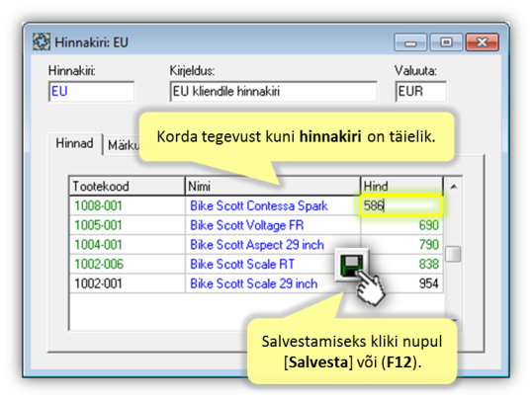
Task: Select product code 1002-001
Action: (98, 283)
